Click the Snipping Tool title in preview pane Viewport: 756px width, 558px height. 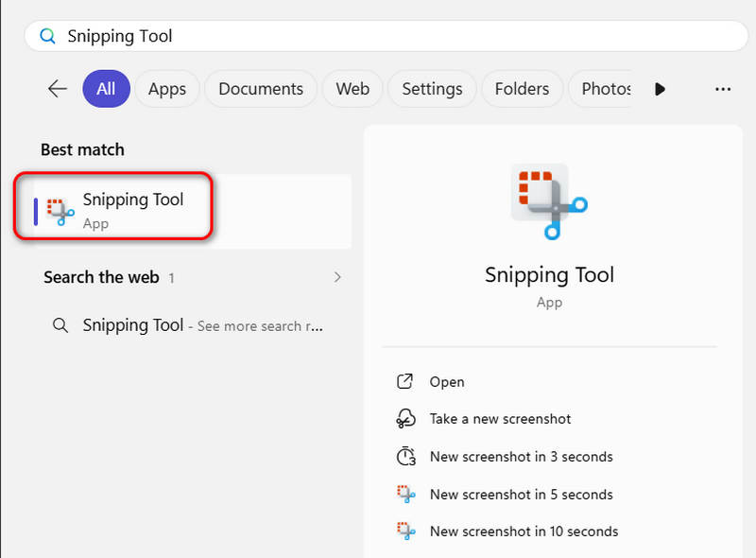(549, 275)
